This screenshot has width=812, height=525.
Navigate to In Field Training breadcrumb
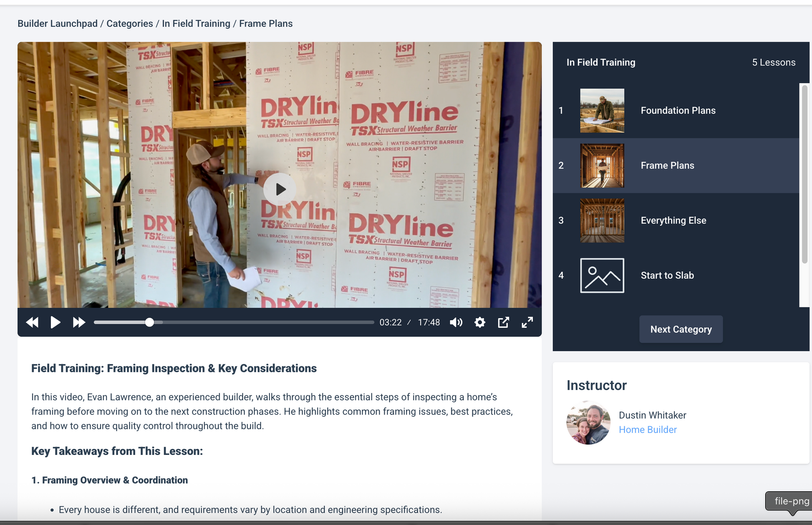click(196, 24)
